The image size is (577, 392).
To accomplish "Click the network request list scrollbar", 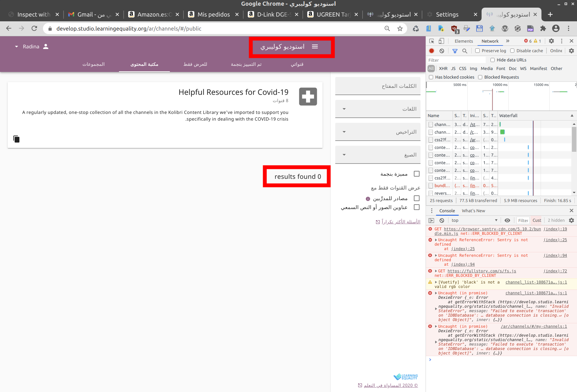I will pos(574,139).
